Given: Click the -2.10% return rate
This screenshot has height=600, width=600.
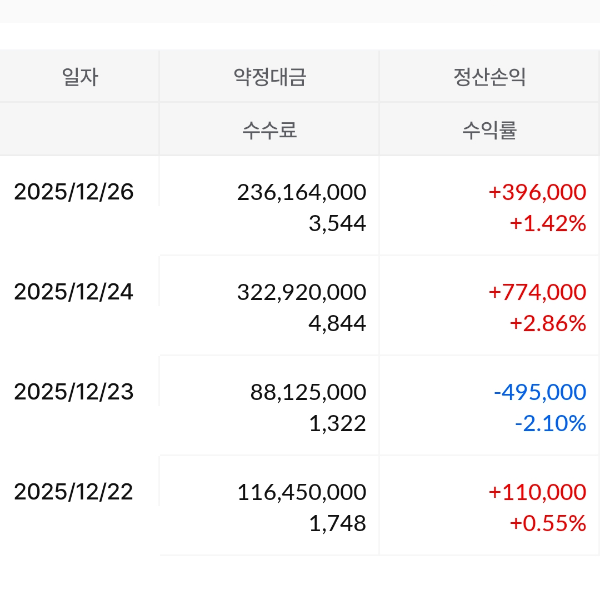Looking at the screenshot, I should click(550, 423).
